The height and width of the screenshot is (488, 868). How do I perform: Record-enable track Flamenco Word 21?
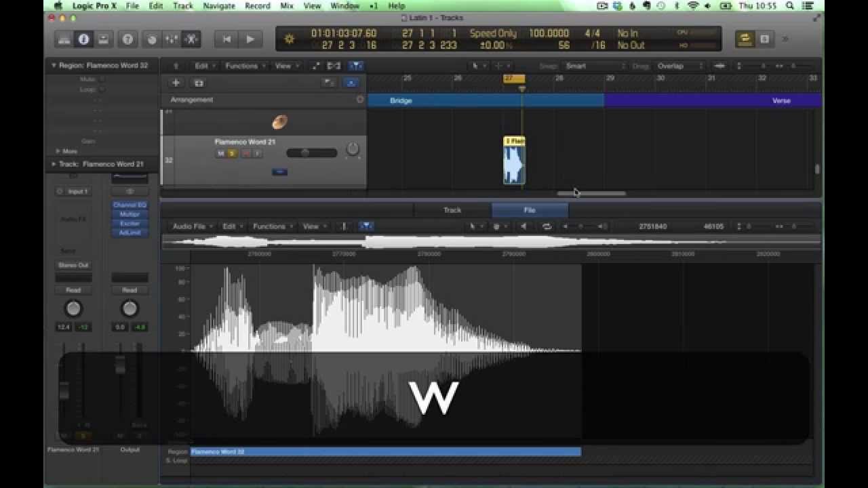click(x=245, y=154)
